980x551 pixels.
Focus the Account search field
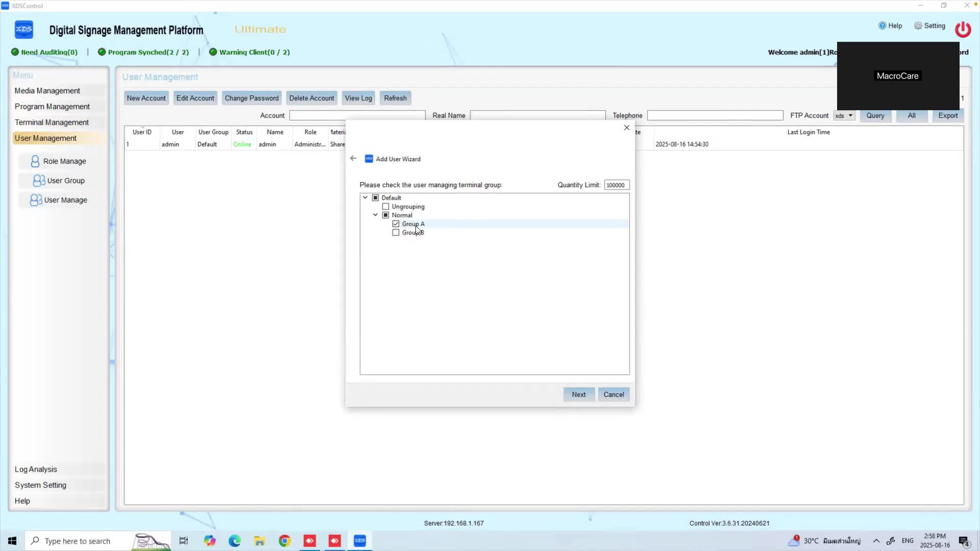click(x=357, y=116)
